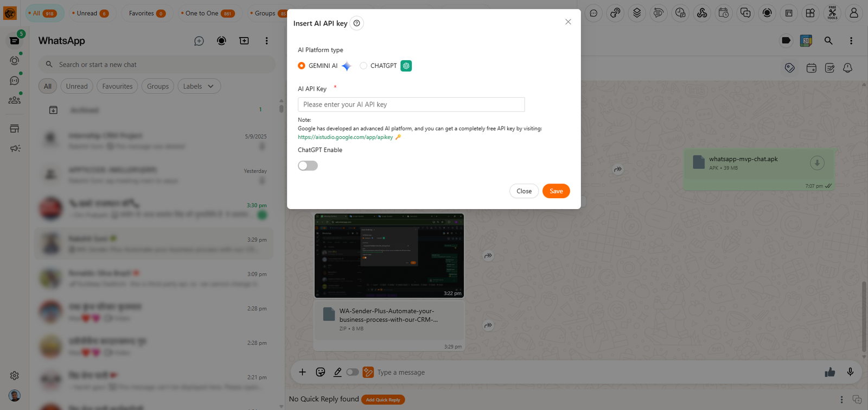The height and width of the screenshot is (410, 868).
Task: Click the Add Quick Reply button
Action: coord(383,400)
